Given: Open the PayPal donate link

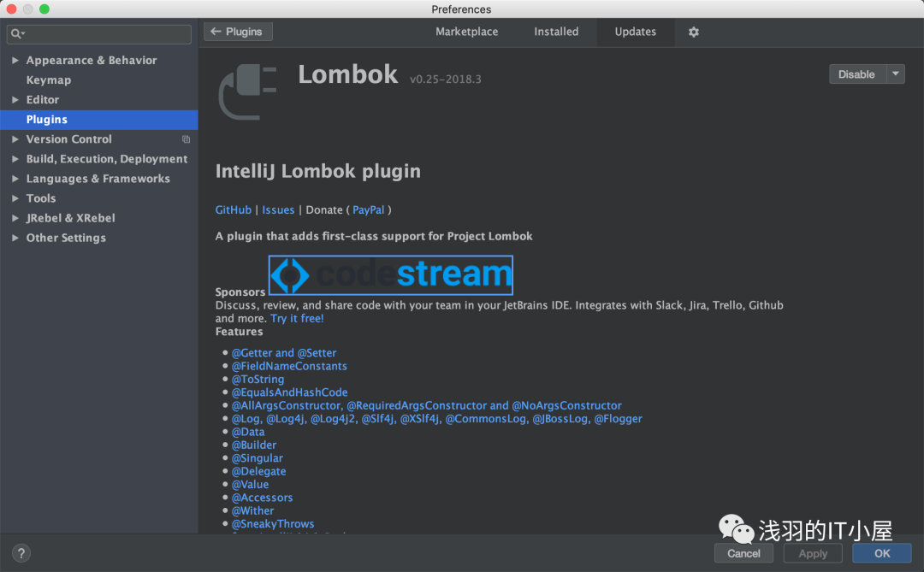Looking at the screenshot, I should tap(368, 209).
